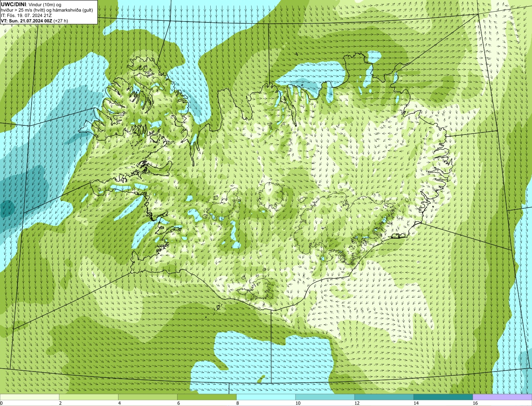
Task: Click the olive green 6–8 m/s legend swatch
Action: click(x=207, y=397)
